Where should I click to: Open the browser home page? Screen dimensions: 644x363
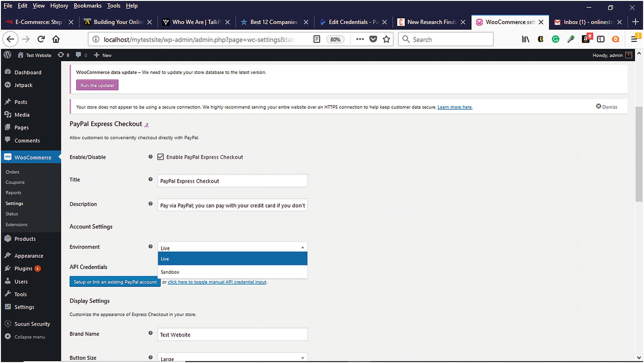pyautogui.click(x=56, y=39)
